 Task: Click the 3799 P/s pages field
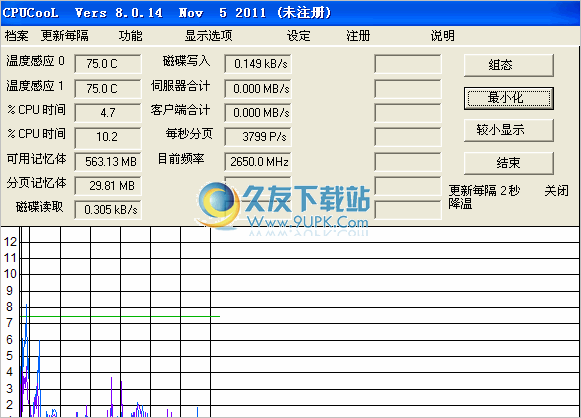258,137
